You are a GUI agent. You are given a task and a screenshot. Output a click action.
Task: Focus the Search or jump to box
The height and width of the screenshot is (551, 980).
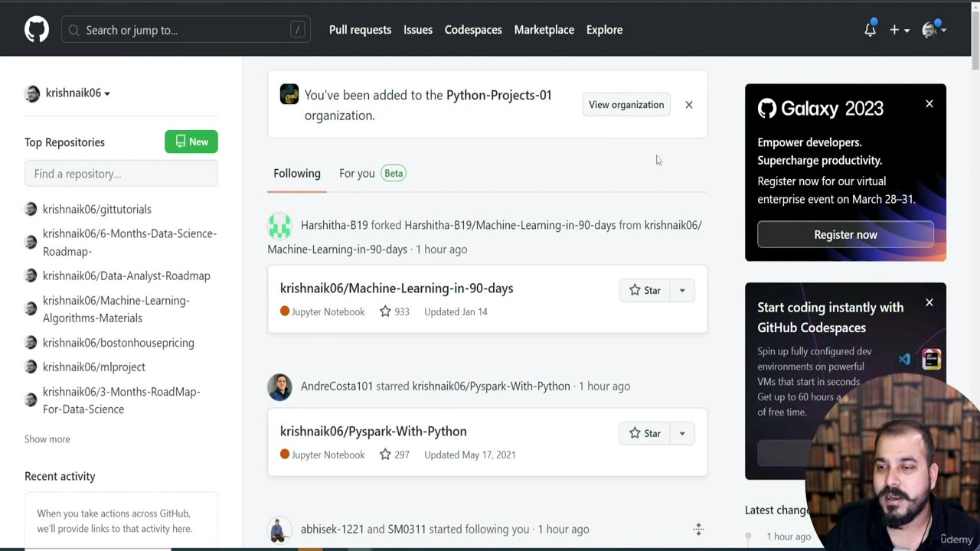[186, 30]
